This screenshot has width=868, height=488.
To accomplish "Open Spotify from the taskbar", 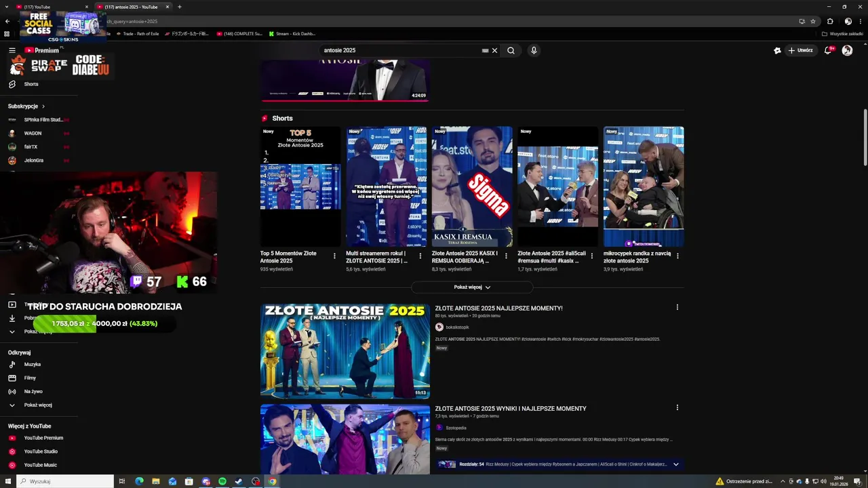I will click(222, 481).
